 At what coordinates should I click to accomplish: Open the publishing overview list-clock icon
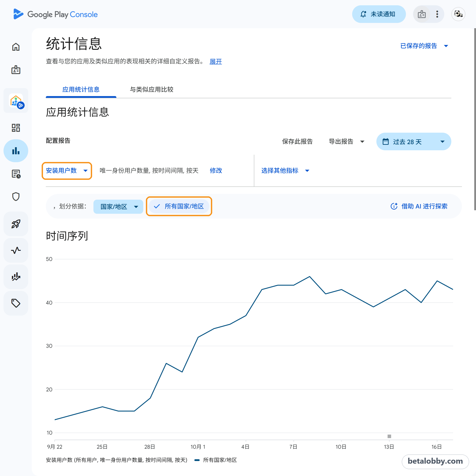point(16,174)
